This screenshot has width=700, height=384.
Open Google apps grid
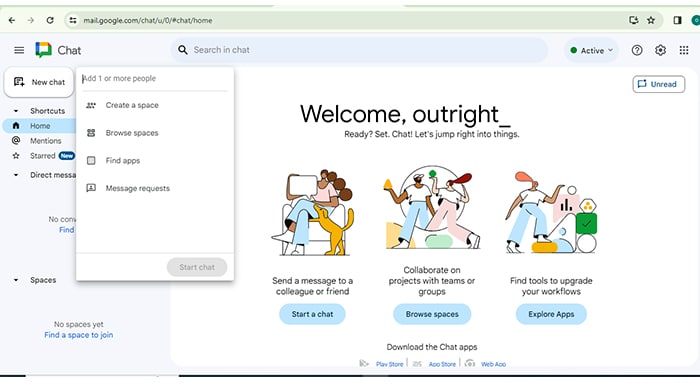[684, 50]
